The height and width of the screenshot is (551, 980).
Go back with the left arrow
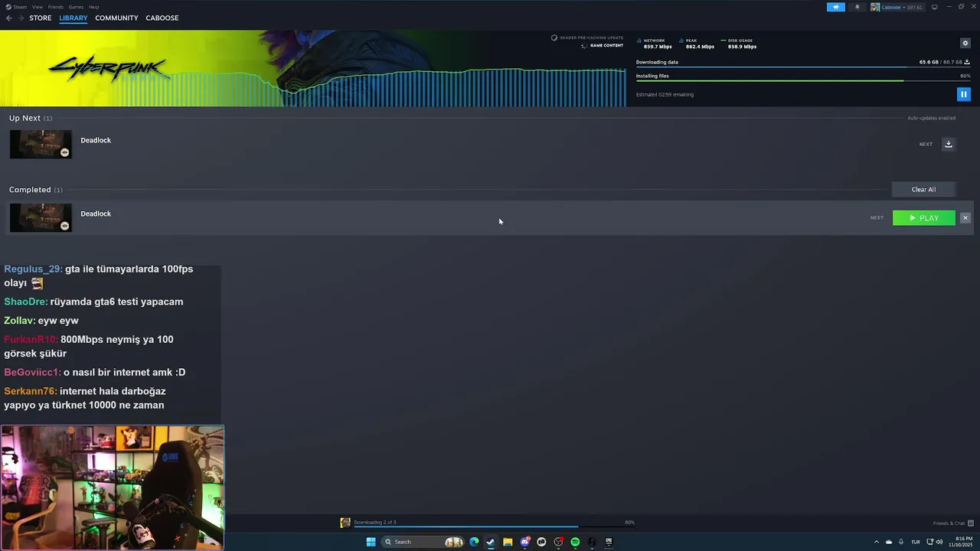point(8,18)
